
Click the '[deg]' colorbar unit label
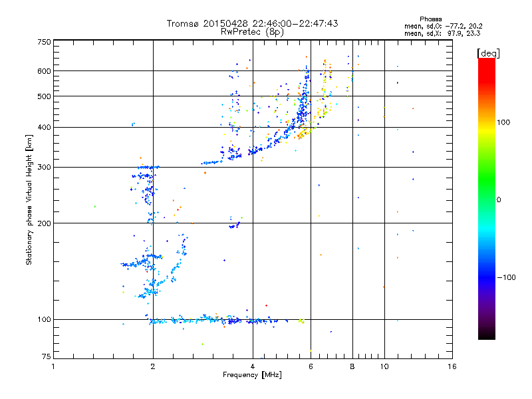click(x=488, y=53)
